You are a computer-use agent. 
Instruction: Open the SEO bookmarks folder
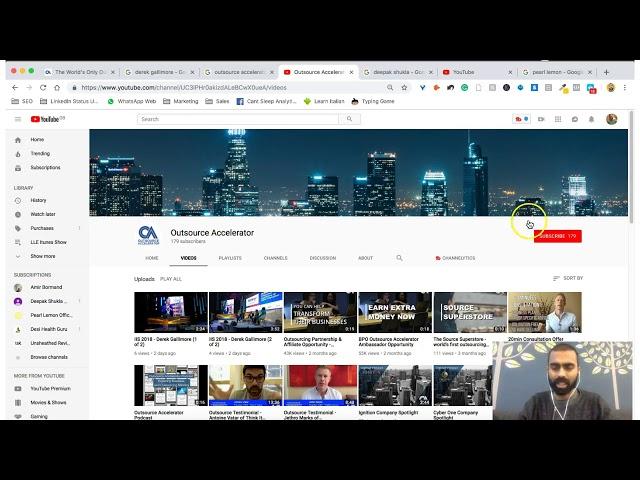22,101
